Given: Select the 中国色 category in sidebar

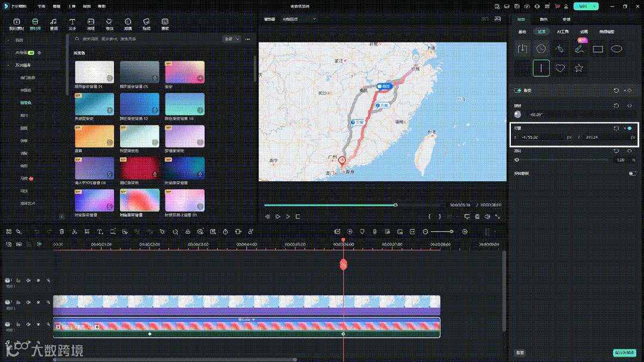Looking at the screenshot, I should [x=26, y=90].
